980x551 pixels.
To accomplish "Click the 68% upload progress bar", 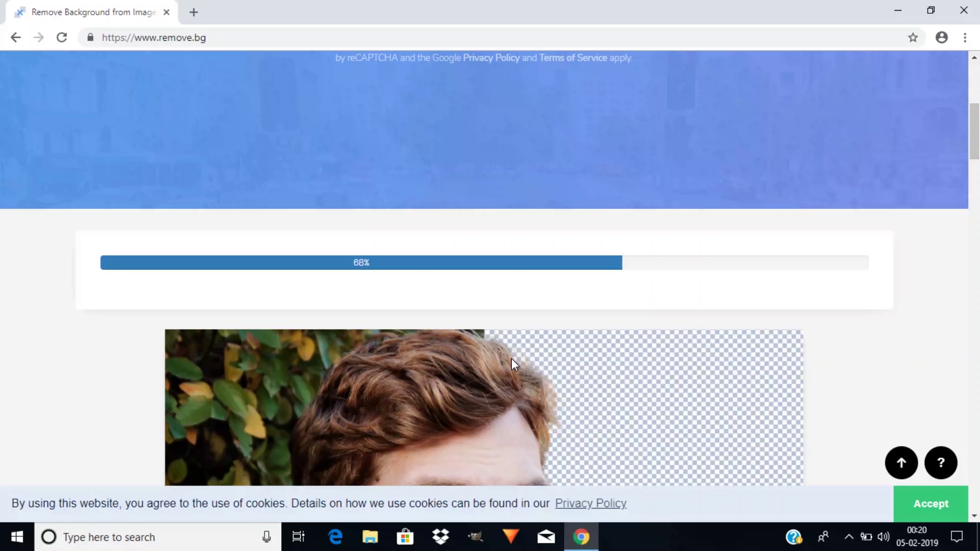I will (484, 262).
